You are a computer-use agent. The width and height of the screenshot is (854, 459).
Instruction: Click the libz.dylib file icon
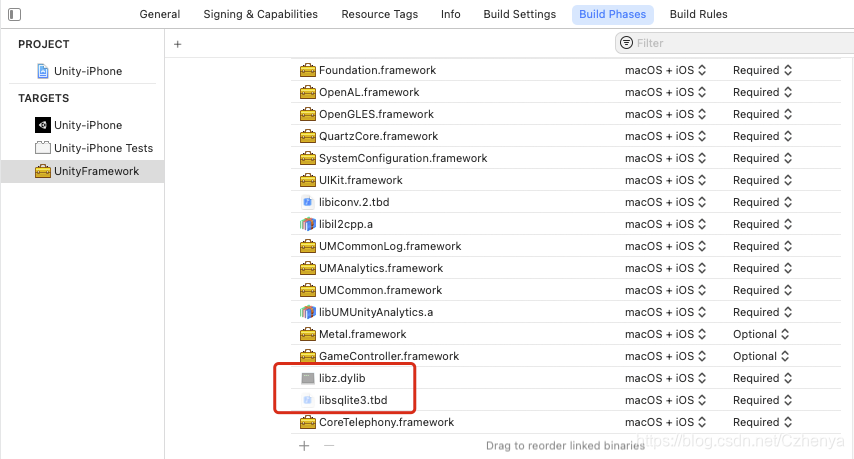(308, 378)
